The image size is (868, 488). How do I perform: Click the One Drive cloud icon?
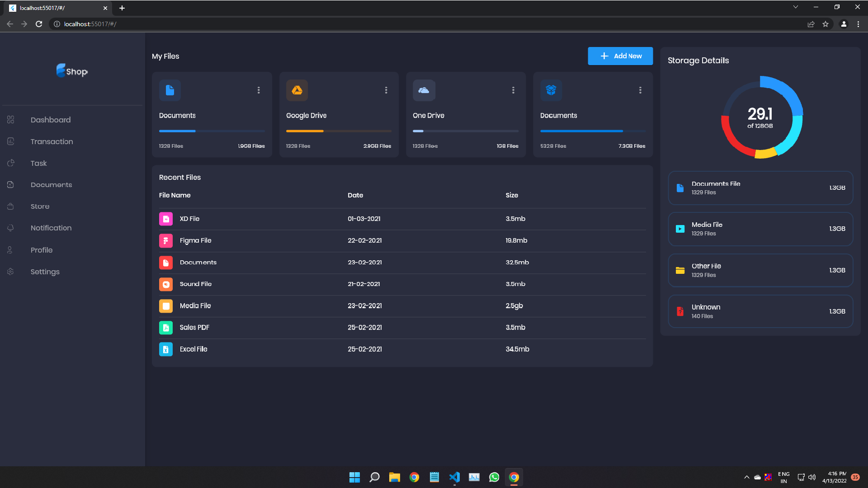[424, 90]
